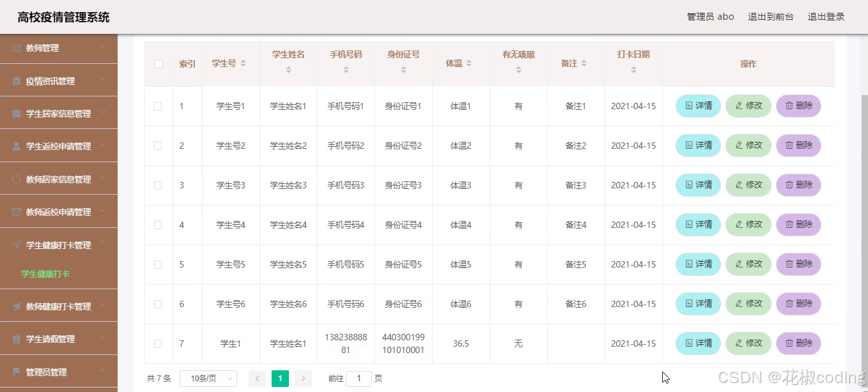
Task: Check the row for 学生号5
Action: click(x=158, y=264)
